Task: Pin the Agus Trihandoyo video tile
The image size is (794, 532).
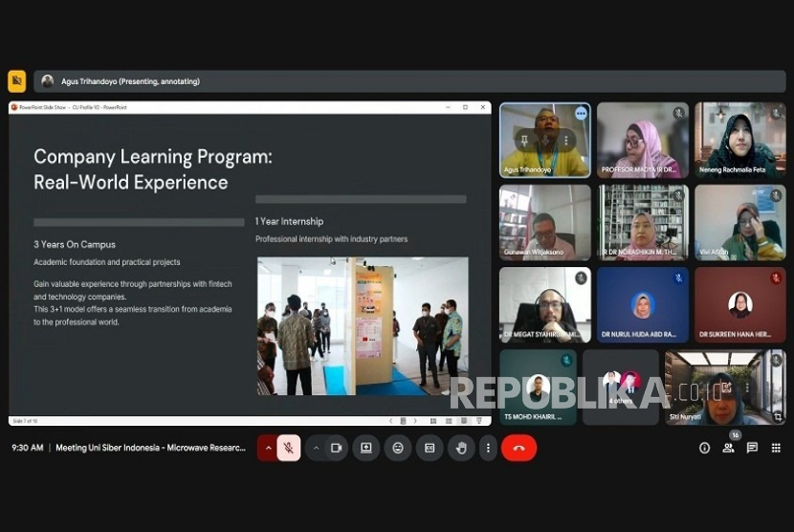Action: 525,141
